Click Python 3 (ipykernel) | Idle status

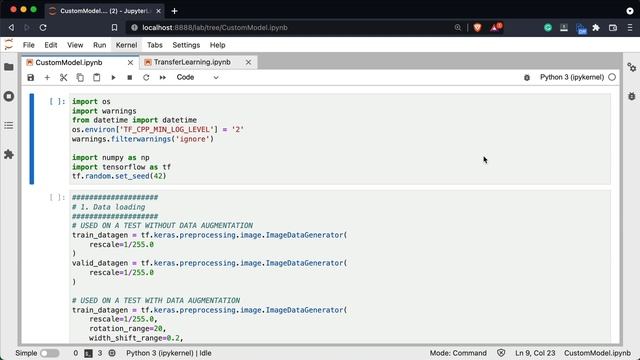pyautogui.click(x=169, y=353)
